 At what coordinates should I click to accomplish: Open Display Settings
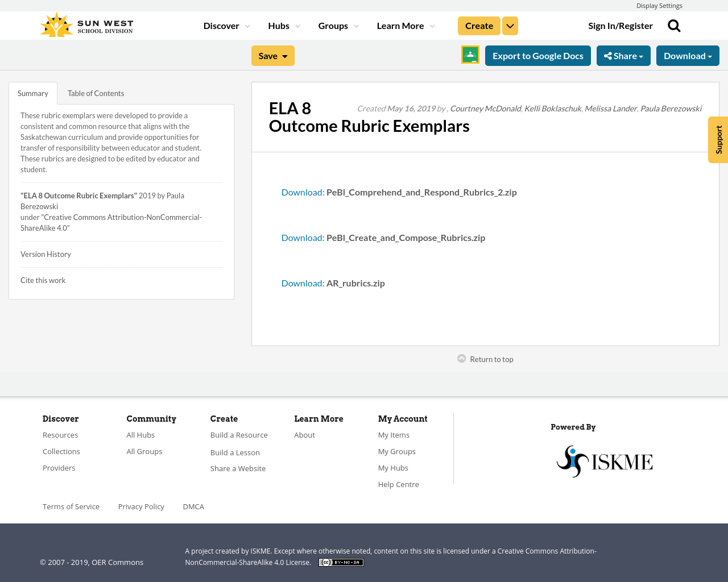659,5
